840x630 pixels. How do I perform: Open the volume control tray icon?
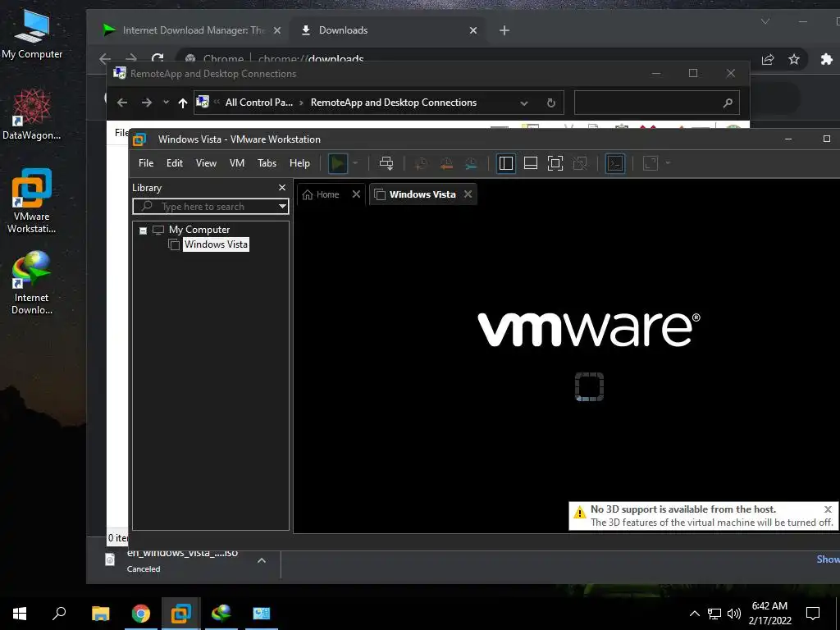[734, 614]
